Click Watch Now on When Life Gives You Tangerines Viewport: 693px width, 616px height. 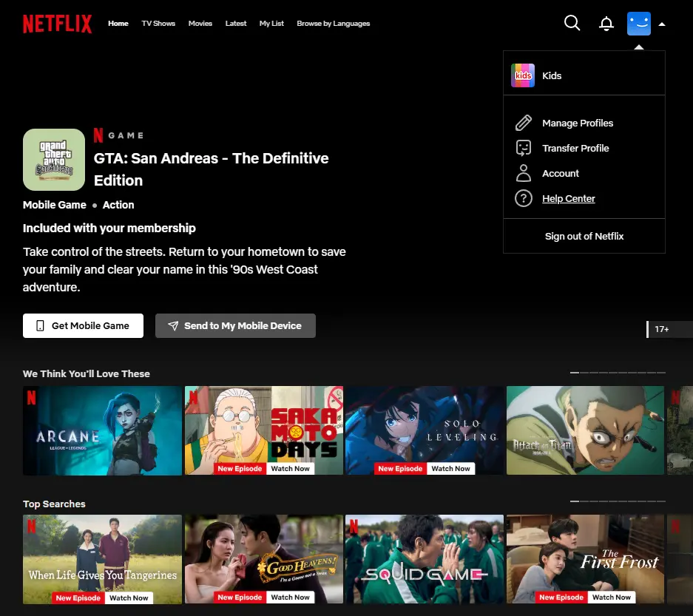coord(129,598)
